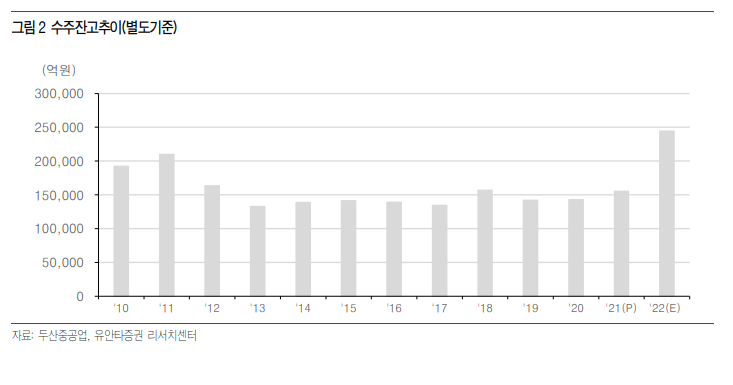Viewport: 733px width, 385px height.
Task: Select the bar for year '13
Action: pos(258,251)
